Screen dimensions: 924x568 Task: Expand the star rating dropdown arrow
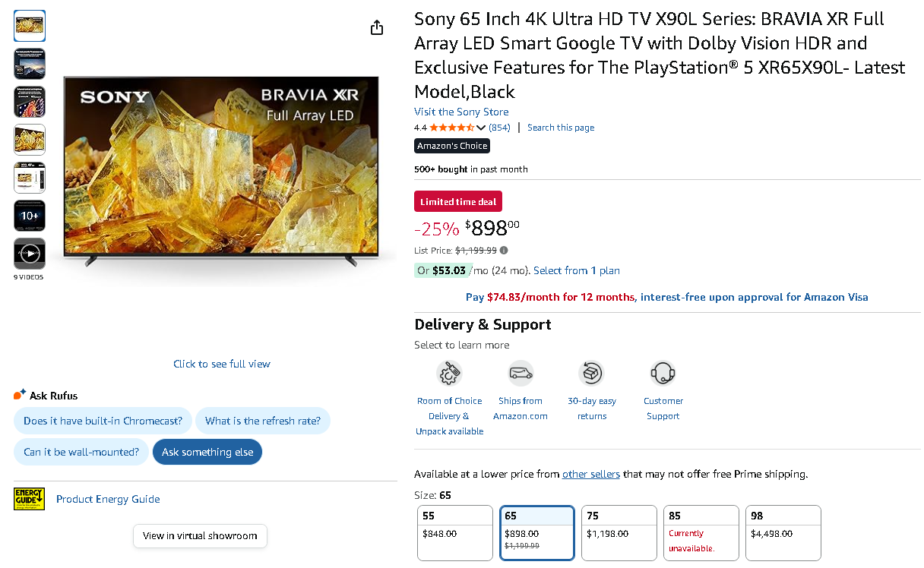(481, 128)
